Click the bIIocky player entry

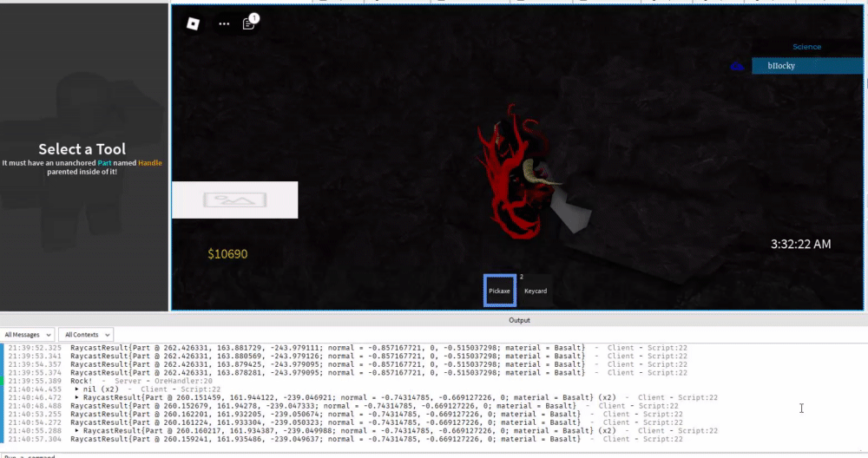point(807,66)
